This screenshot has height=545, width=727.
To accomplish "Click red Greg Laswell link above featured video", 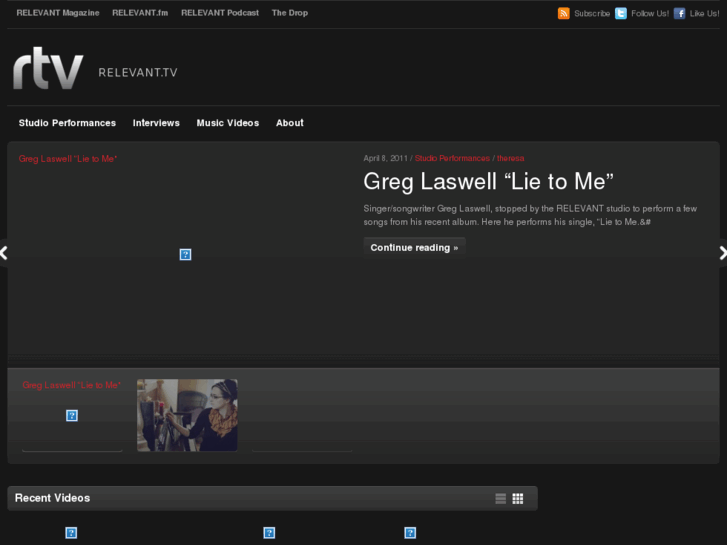I will pos(68,159).
